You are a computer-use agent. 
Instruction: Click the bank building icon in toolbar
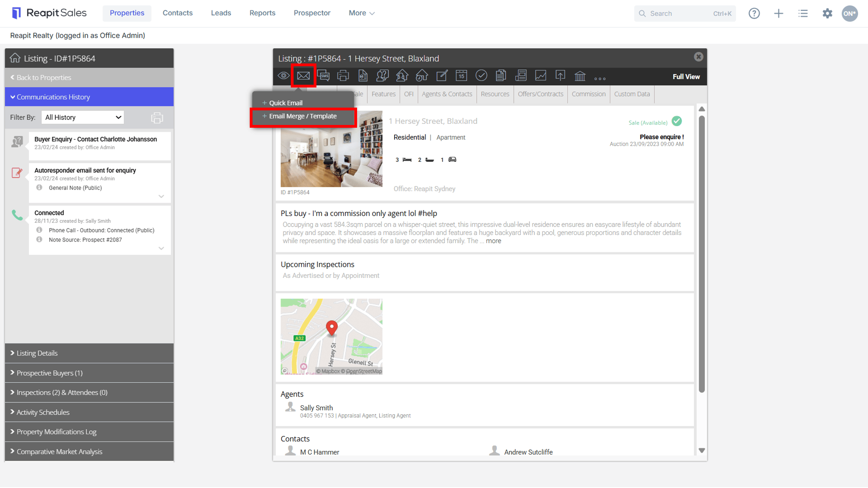pyautogui.click(x=580, y=76)
